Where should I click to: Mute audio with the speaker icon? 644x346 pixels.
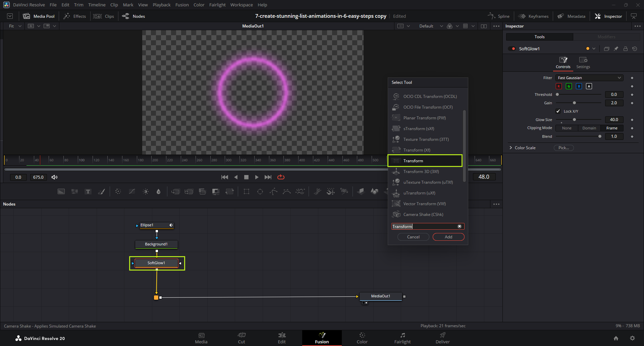[x=54, y=177]
